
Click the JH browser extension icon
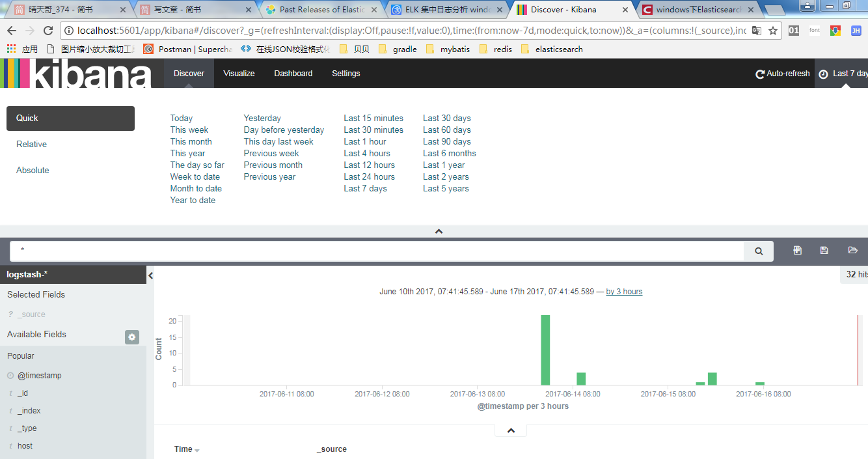(x=856, y=31)
